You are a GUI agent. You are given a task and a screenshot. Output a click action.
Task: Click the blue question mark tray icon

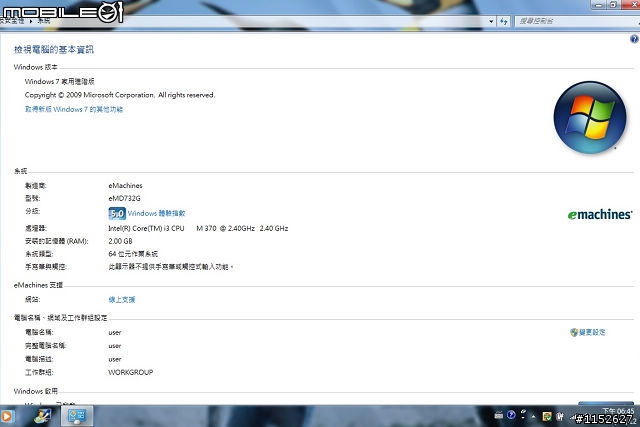click(511, 415)
